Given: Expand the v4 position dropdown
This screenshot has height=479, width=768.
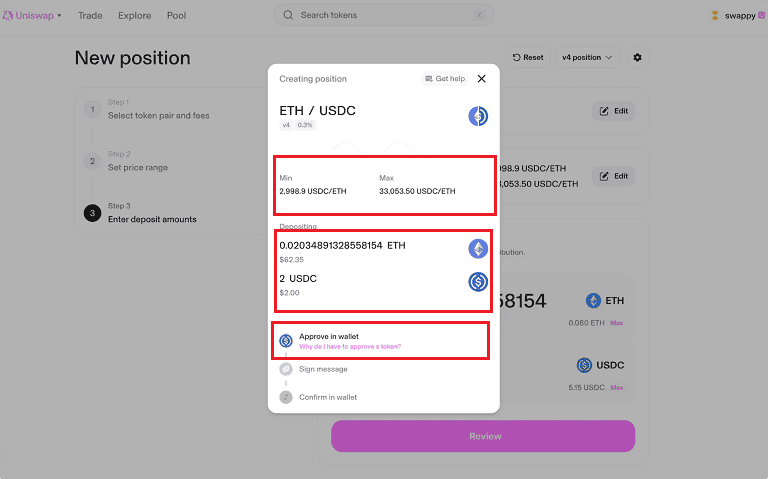Looking at the screenshot, I should pos(587,57).
